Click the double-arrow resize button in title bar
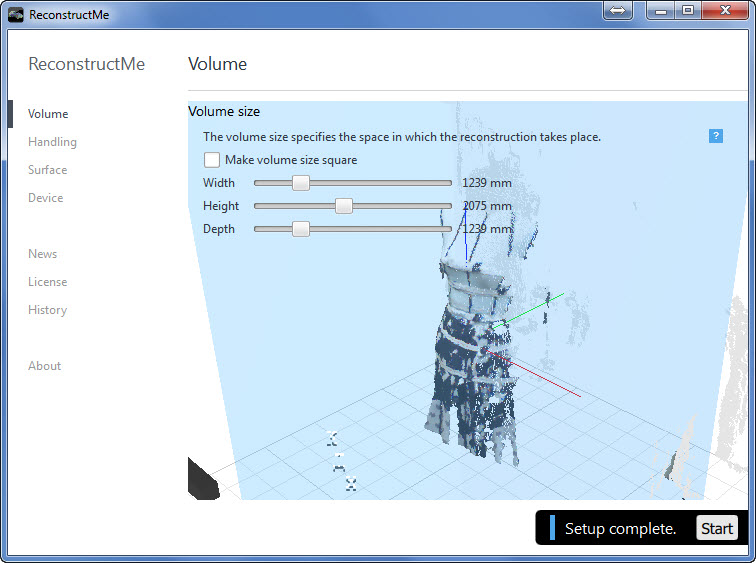This screenshot has width=756, height=563. click(618, 11)
